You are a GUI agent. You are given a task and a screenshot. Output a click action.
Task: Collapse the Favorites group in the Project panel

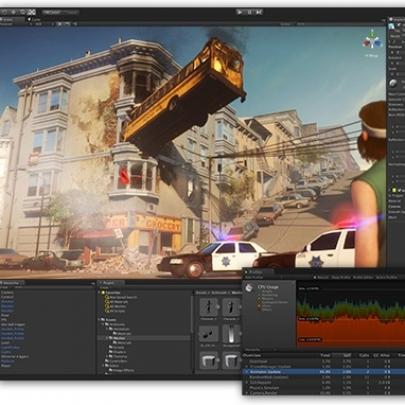[99, 292]
